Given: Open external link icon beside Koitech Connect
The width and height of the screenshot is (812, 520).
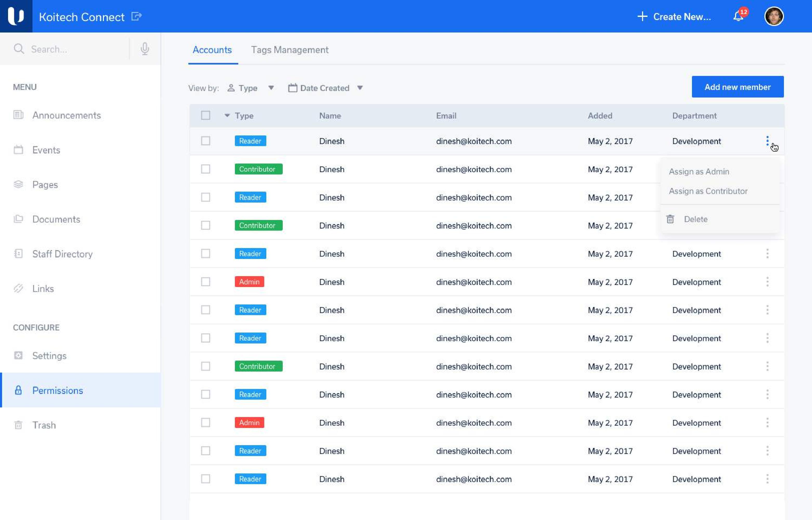Looking at the screenshot, I should tap(136, 16).
